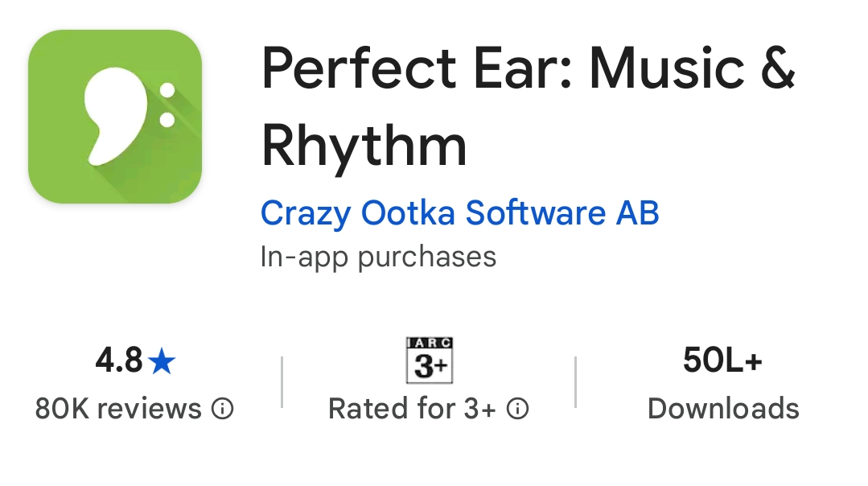Tap the Rated for 3+ text

tap(412, 409)
